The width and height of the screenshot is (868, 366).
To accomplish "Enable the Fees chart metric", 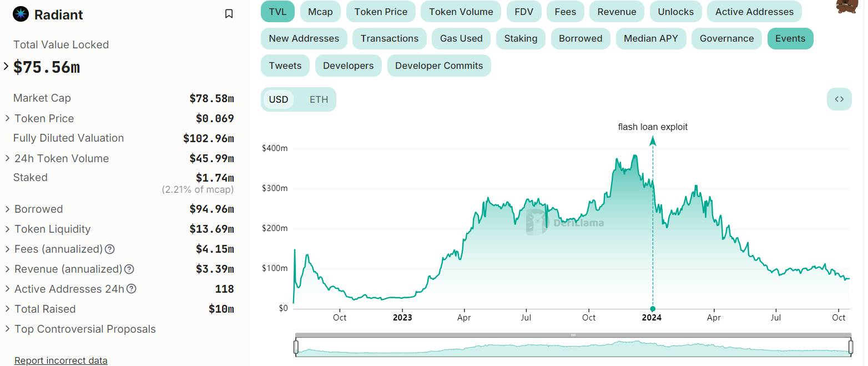I will coord(565,12).
